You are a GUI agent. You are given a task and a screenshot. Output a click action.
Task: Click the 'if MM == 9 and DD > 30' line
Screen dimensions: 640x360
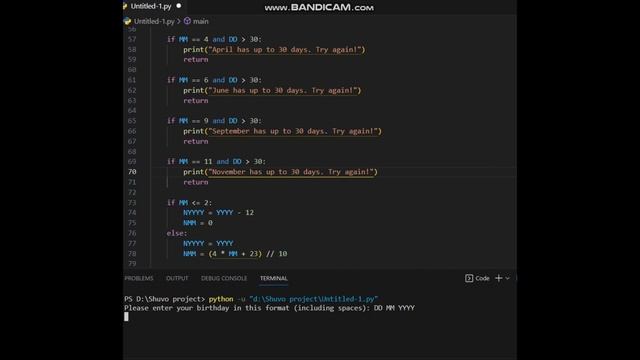pyautogui.click(x=214, y=121)
